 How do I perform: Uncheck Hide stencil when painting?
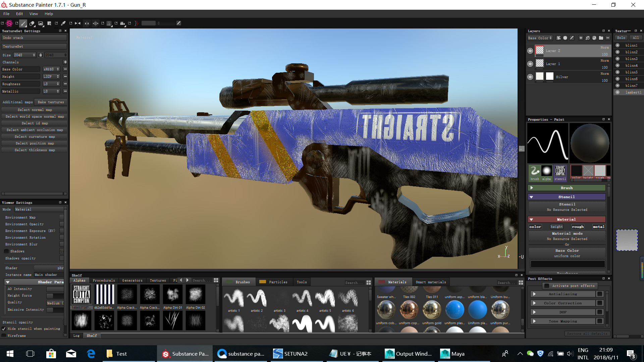click(x=4, y=329)
